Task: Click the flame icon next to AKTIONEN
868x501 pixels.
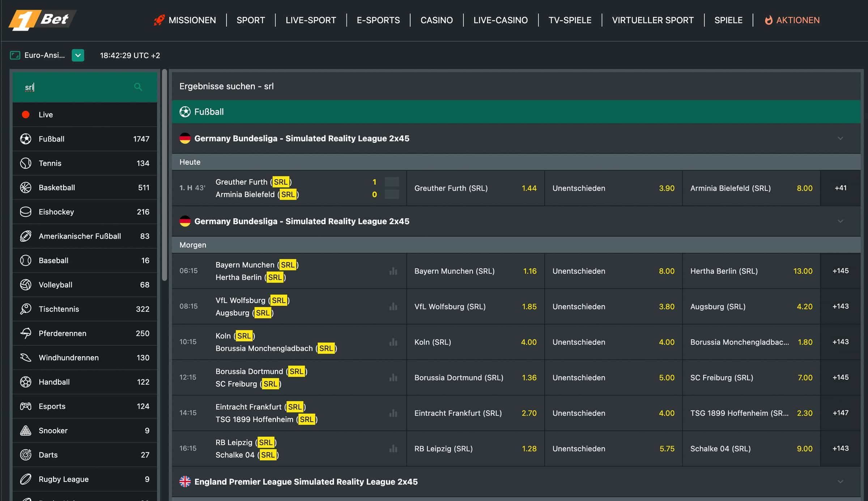Action: coord(768,20)
